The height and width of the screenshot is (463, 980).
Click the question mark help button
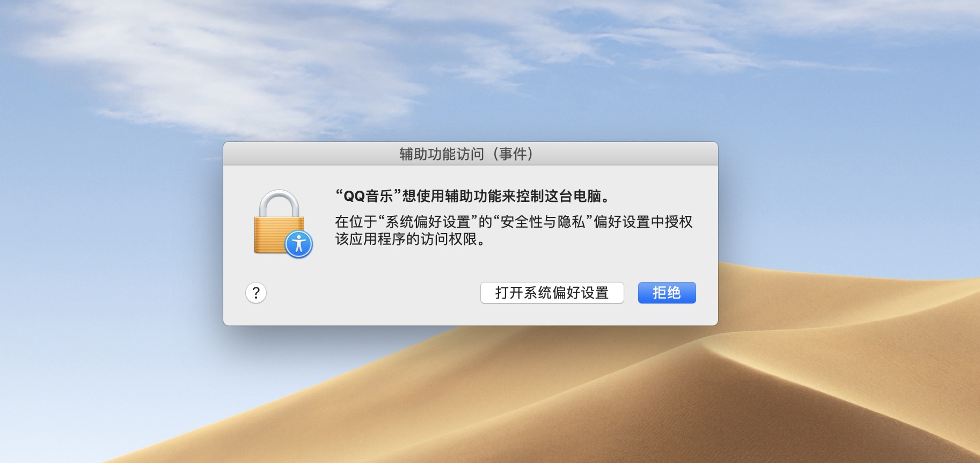tap(256, 293)
